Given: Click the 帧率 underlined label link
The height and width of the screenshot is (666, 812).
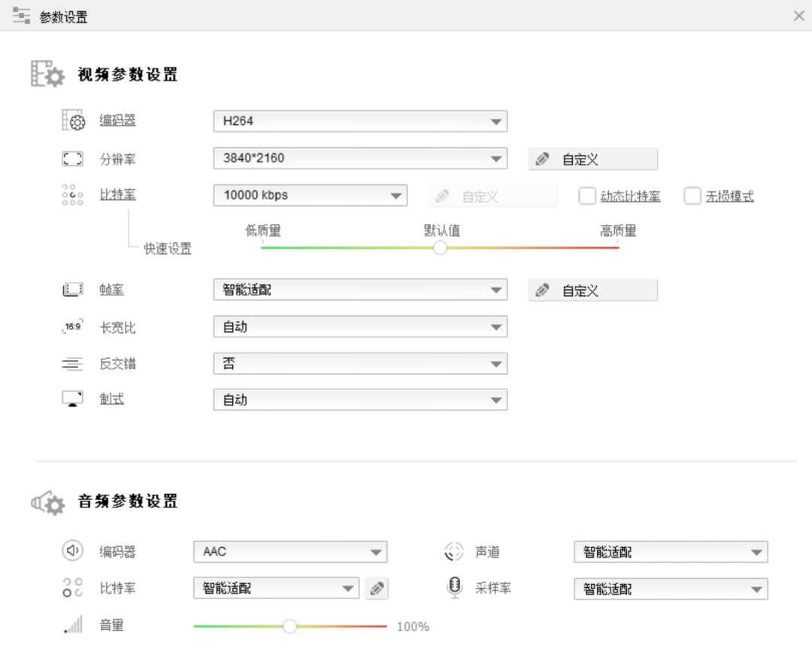Looking at the screenshot, I should tap(112, 289).
